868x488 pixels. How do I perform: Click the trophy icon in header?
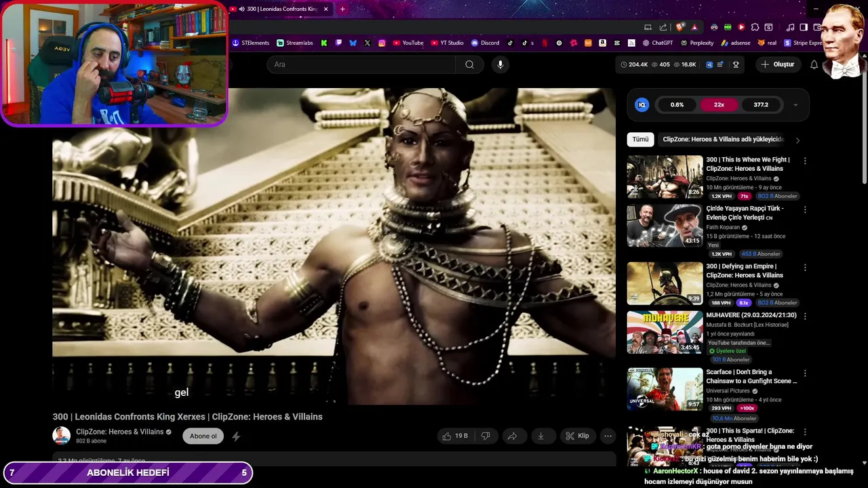pos(736,64)
